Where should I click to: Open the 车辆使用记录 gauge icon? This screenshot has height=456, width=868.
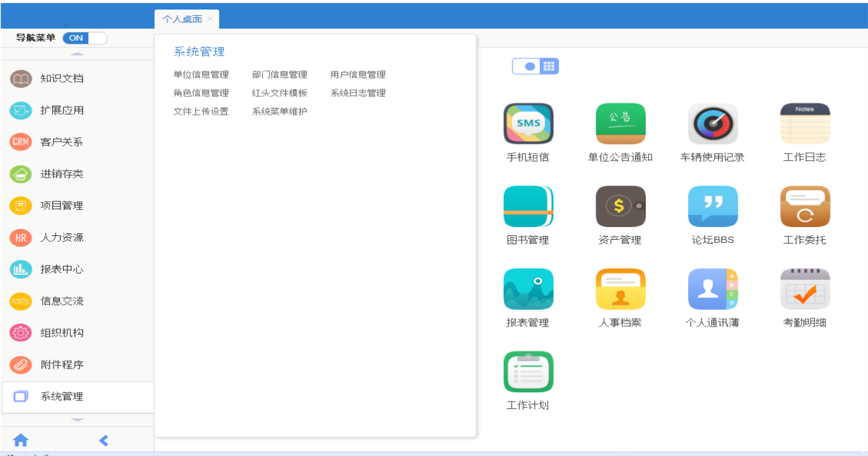pyautogui.click(x=713, y=124)
